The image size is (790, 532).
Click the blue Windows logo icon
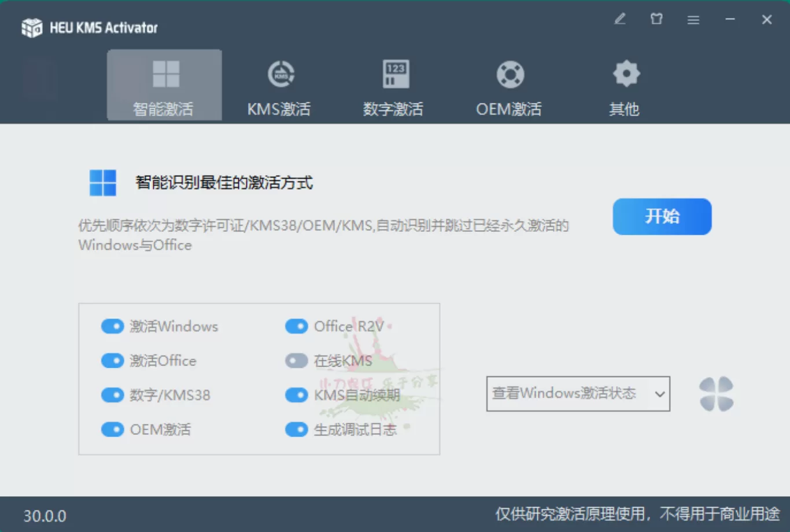point(103,183)
